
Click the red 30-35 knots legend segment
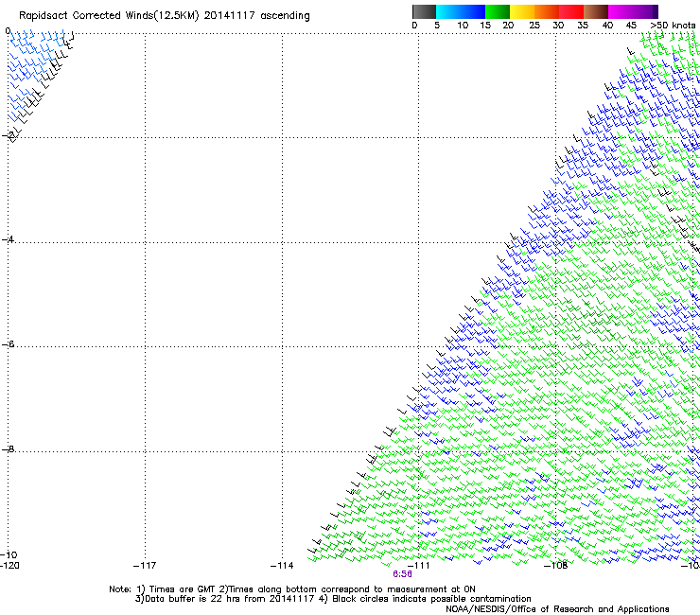tap(571, 11)
